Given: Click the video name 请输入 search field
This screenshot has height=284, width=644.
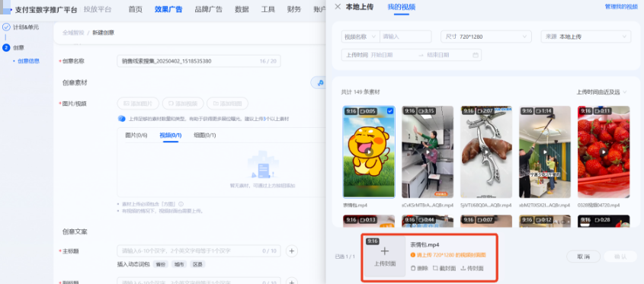Looking at the screenshot, I should point(405,37).
